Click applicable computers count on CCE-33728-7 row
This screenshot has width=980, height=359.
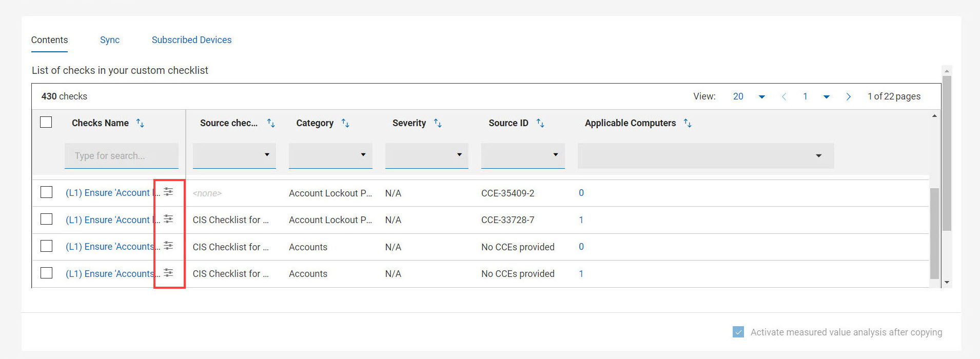[581, 220]
